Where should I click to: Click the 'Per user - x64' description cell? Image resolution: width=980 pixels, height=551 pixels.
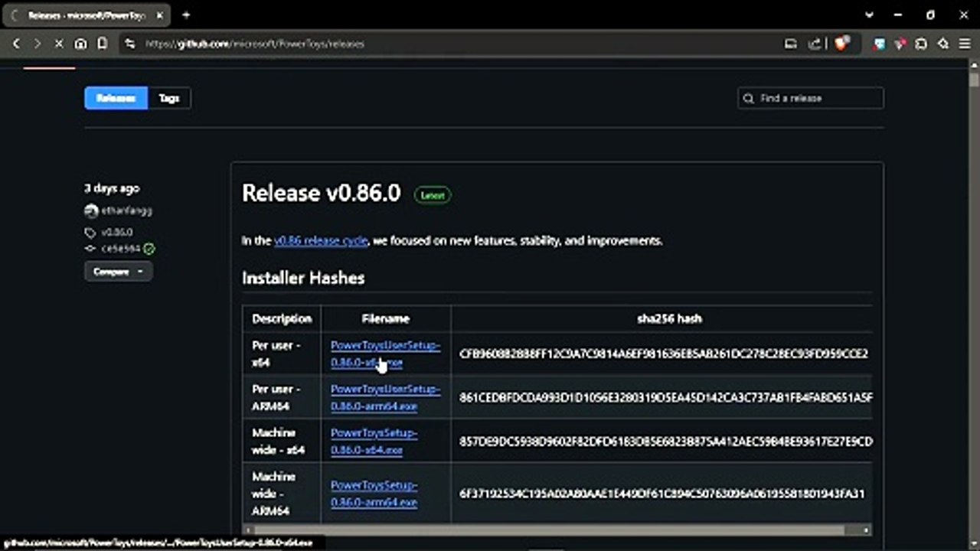click(282, 354)
